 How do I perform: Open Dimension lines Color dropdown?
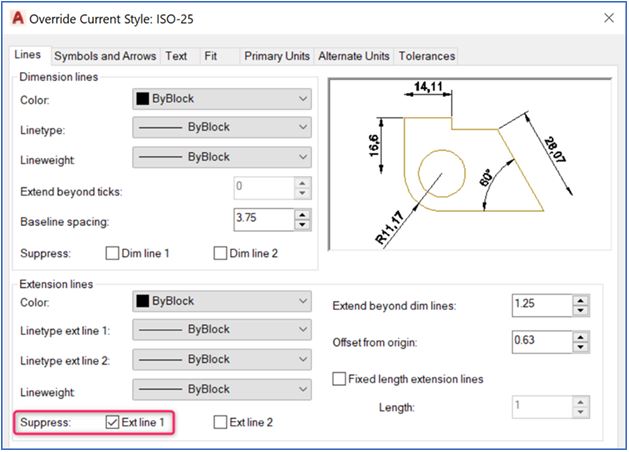coord(222,99)
